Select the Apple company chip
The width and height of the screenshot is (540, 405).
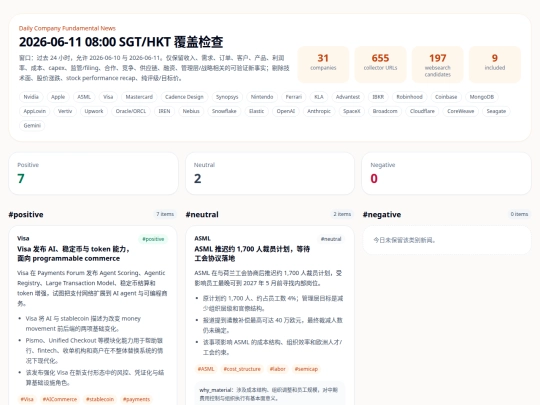coord(58,97)
